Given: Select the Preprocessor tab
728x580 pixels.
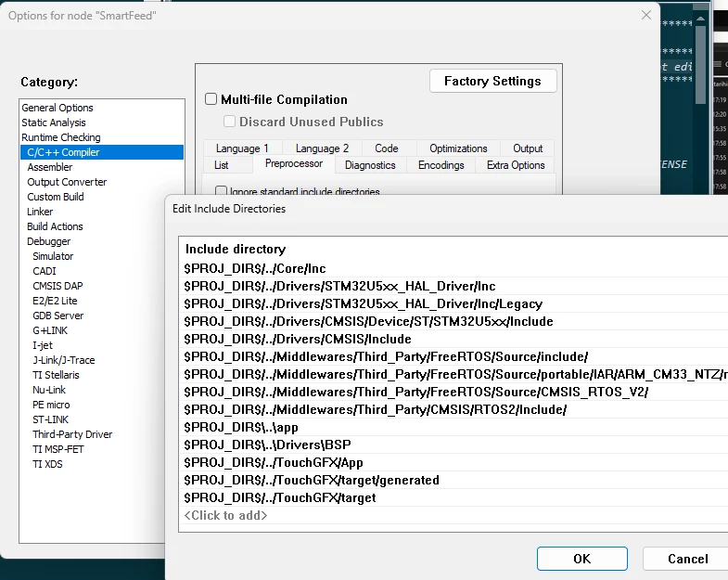Looking at the screenshot, I should 293,163.
